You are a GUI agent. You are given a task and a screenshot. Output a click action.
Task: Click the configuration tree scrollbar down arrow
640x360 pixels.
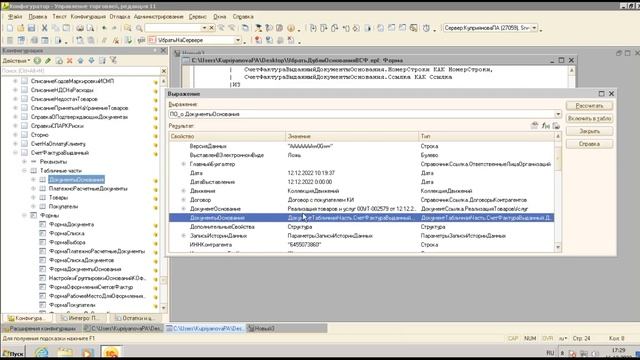tap(164, 308)
